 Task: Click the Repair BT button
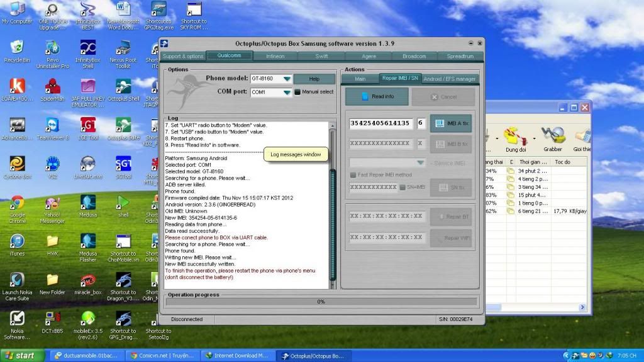pyautogui.click(x=450, y=217)
